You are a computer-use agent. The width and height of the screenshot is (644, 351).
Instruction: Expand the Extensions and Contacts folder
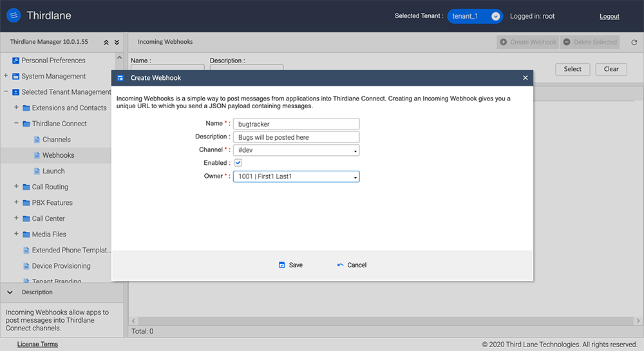[16, 107]
